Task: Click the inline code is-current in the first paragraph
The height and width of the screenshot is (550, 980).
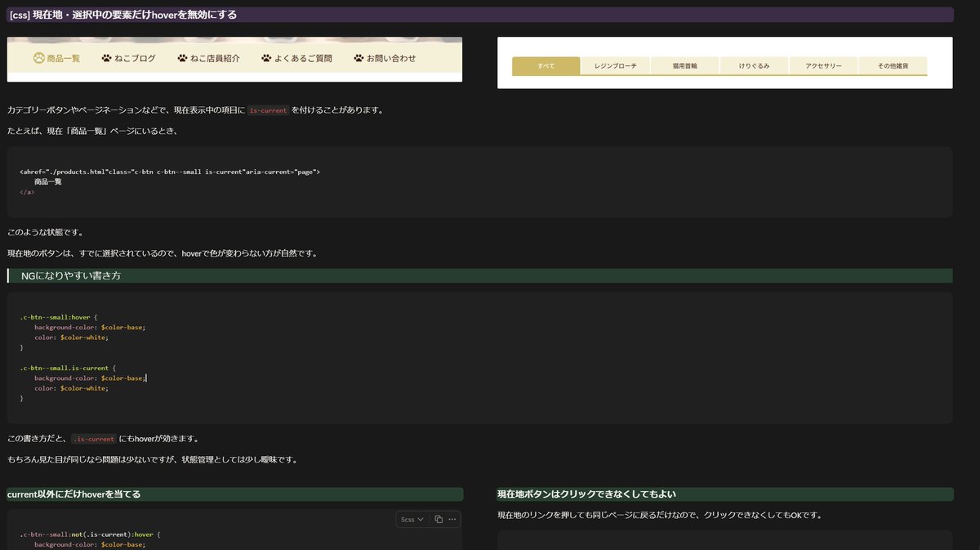Action: tap(268, 110)
